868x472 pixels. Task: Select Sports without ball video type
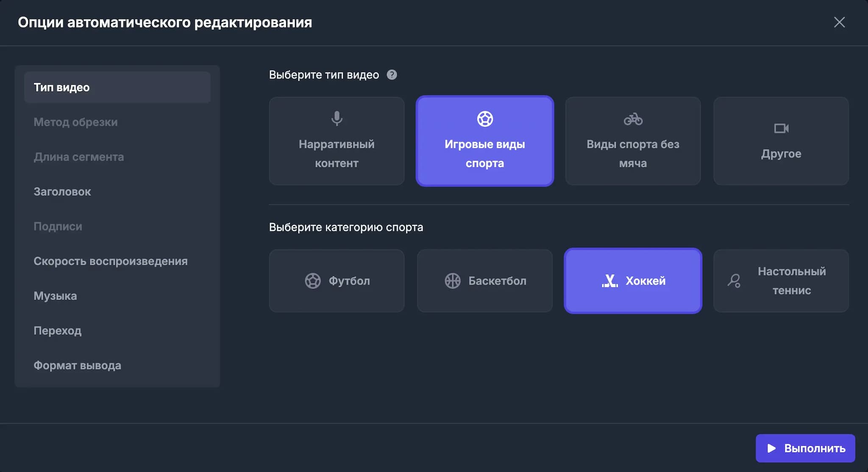(x=632, y=141)
